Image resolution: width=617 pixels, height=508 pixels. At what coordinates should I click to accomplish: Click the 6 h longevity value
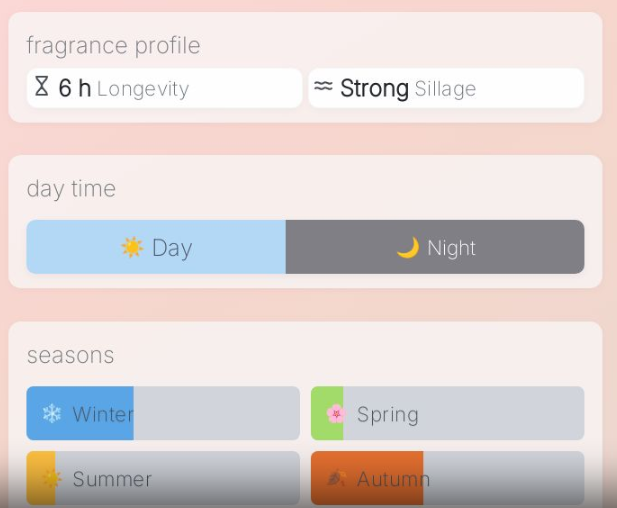[x=74, y=88]
